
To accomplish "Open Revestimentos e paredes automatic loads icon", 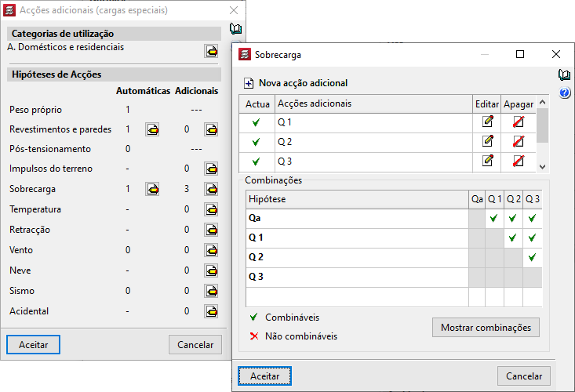I will (152, 129).
